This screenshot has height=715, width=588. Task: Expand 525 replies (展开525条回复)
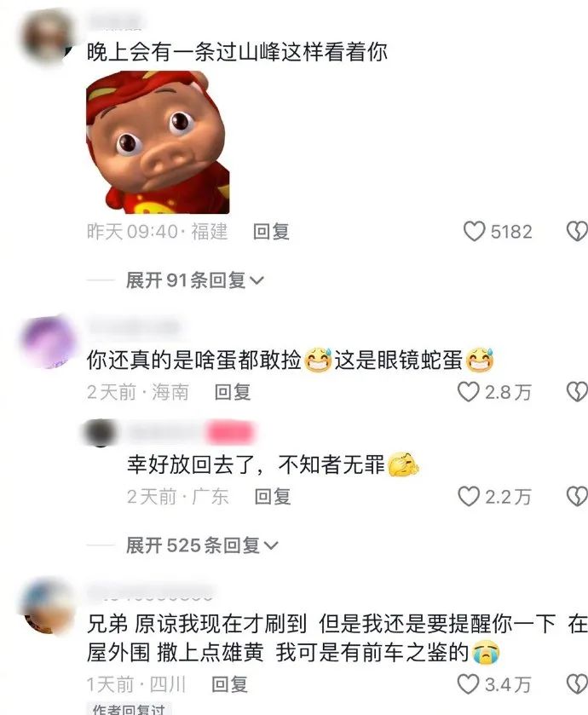coord(202,545)
